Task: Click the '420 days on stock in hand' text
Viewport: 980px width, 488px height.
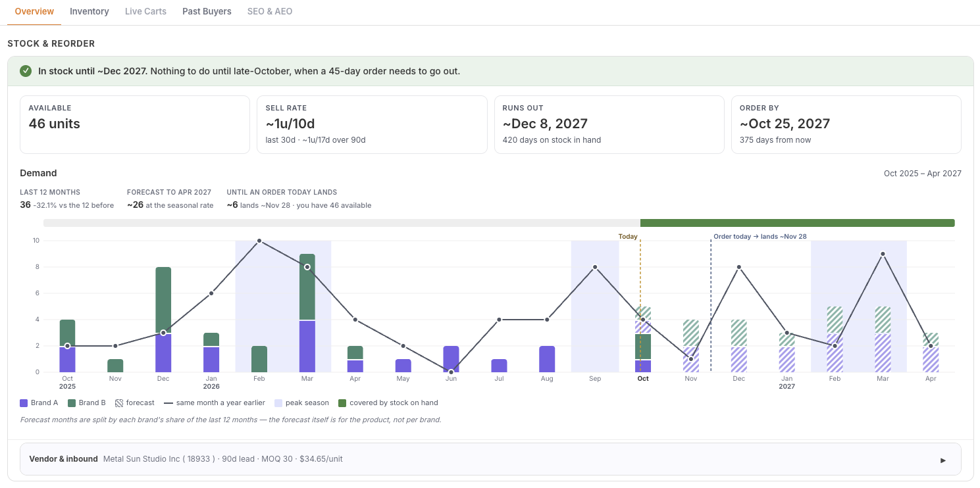Action: point(552,140)
